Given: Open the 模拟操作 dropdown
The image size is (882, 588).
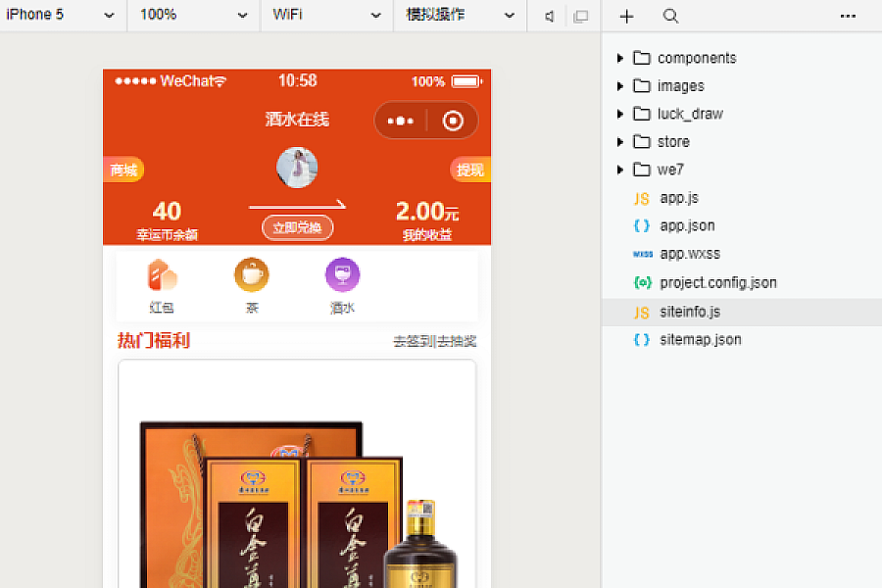Looking at the screenshot, I should (461, 15).
